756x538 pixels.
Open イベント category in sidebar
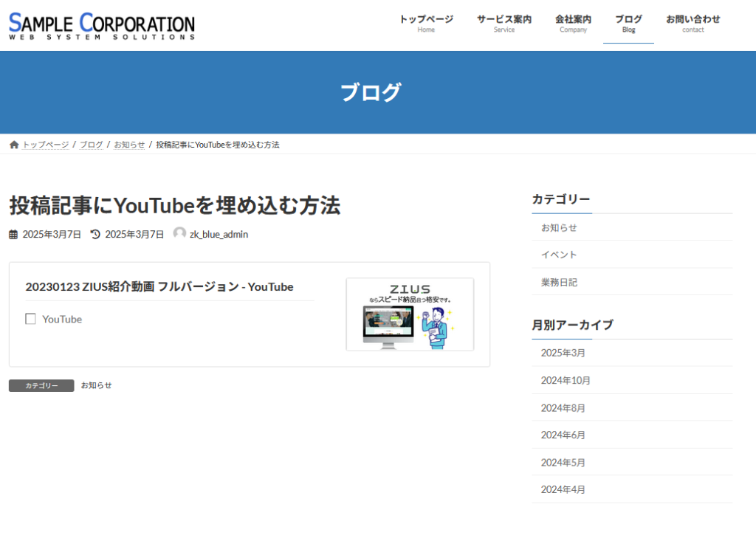coord(559,255)
